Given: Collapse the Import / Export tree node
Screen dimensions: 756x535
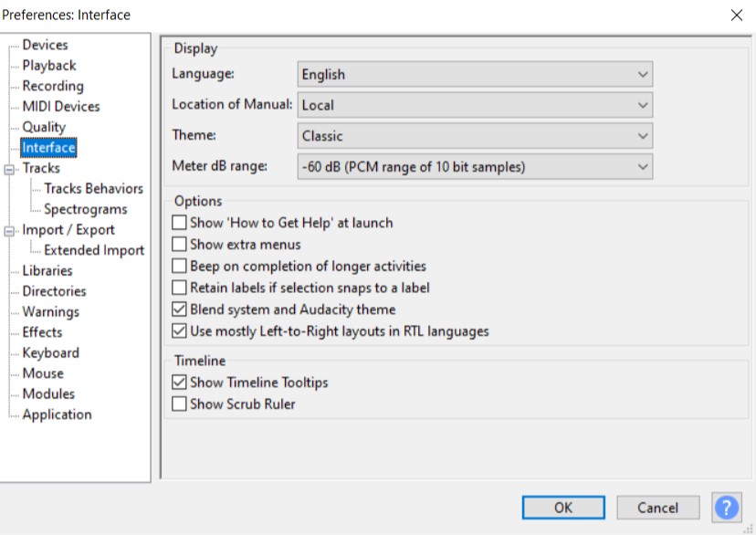Looking at the screenshot, I should pos(9,231).
